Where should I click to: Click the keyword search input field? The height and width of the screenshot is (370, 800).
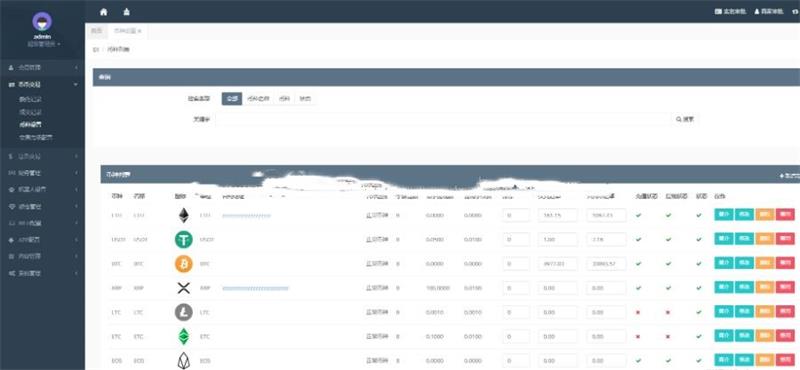point(443,119)
